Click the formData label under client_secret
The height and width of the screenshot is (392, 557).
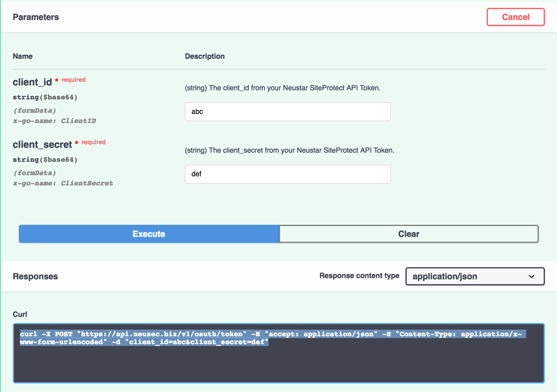(35, 173)
